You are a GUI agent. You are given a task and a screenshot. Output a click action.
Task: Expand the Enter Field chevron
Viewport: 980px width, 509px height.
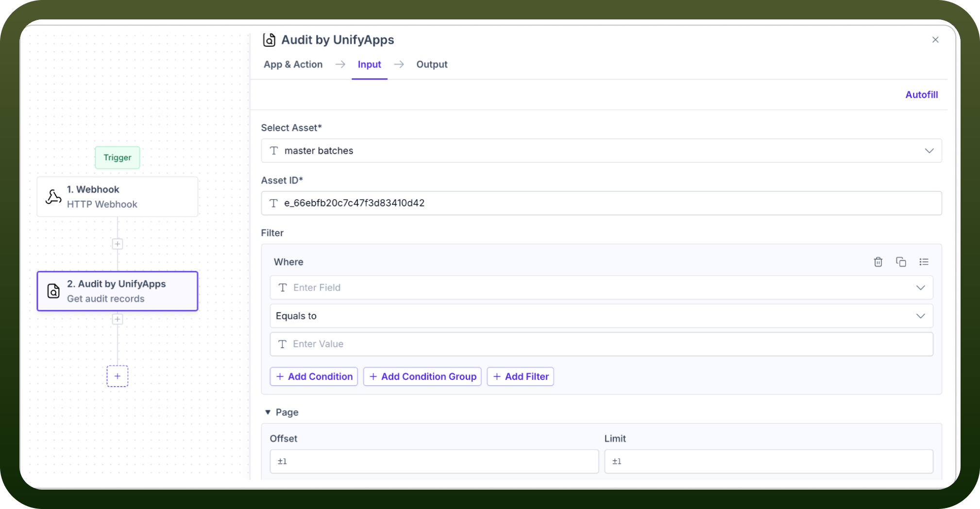[920, 288]
